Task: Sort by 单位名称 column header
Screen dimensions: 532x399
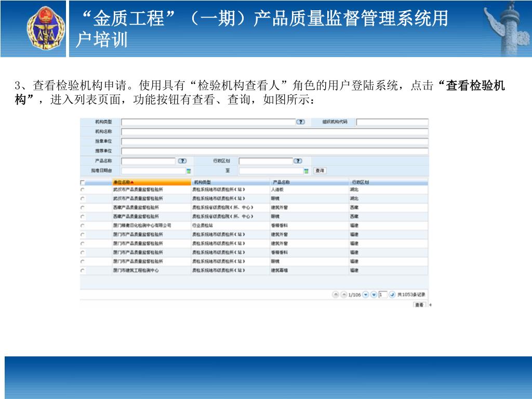Action: (151, 182)
